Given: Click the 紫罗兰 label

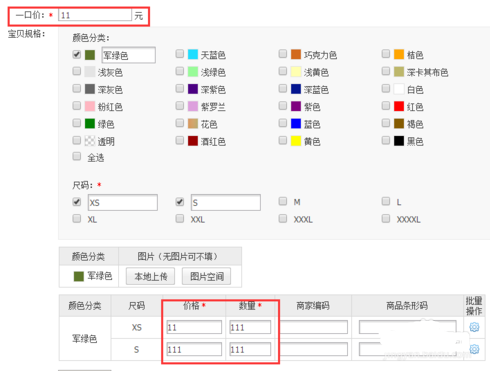Looking at the screenshot, I should 213,107.
